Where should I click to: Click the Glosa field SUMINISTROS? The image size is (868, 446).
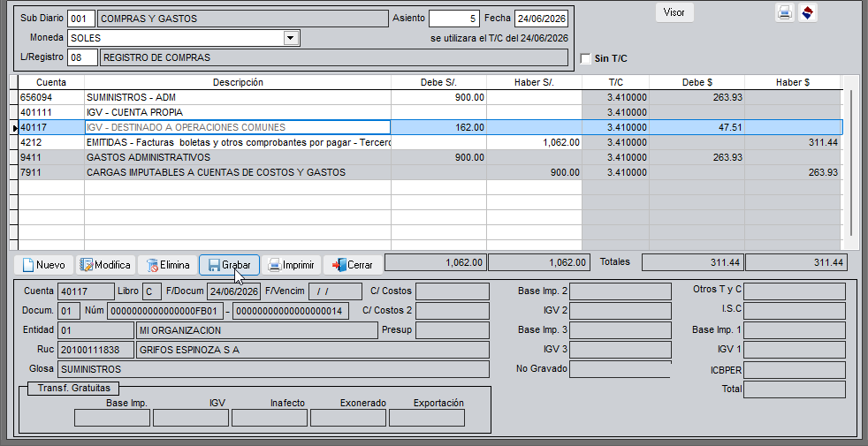tap(273, 369)
